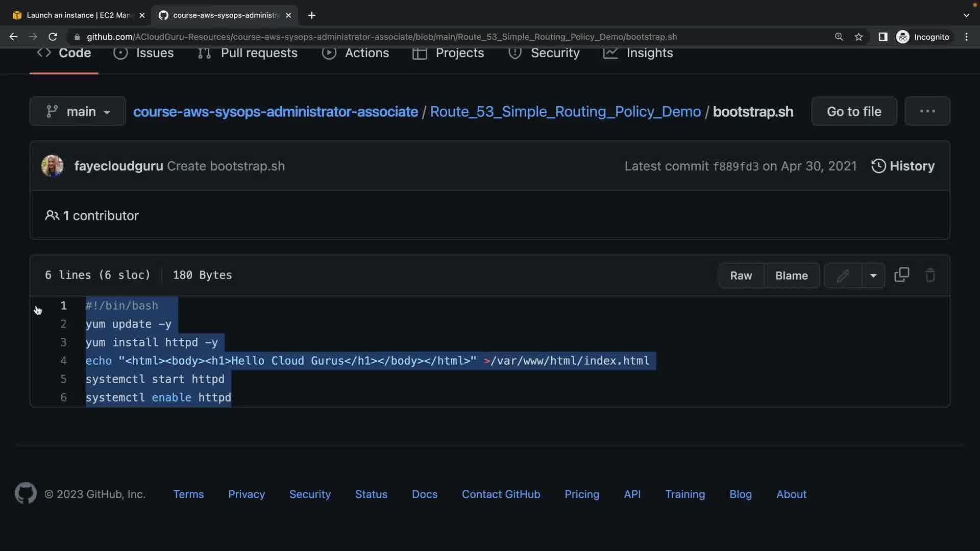Open the three-dot file options menu
The image size is (980, 551).
pos(927,111)
